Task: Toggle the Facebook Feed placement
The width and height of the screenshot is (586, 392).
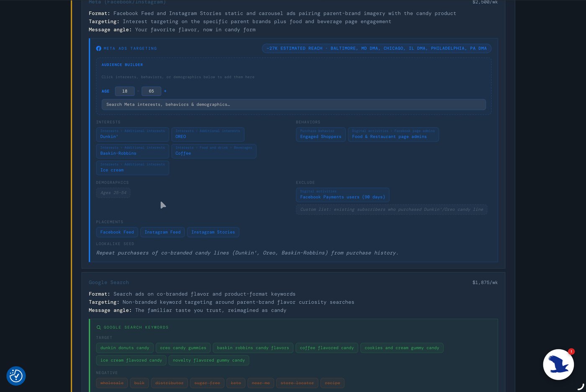Action: point(117,232)
